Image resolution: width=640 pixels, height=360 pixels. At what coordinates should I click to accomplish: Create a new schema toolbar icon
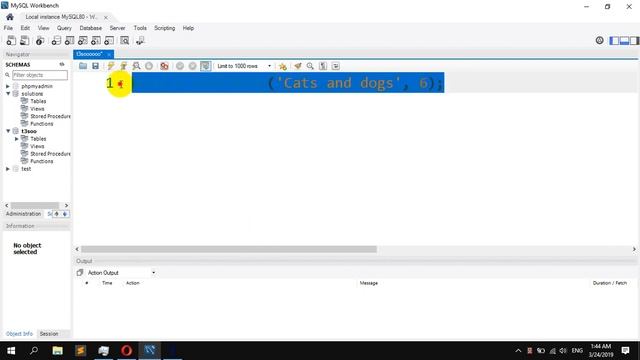click(56, 40)
